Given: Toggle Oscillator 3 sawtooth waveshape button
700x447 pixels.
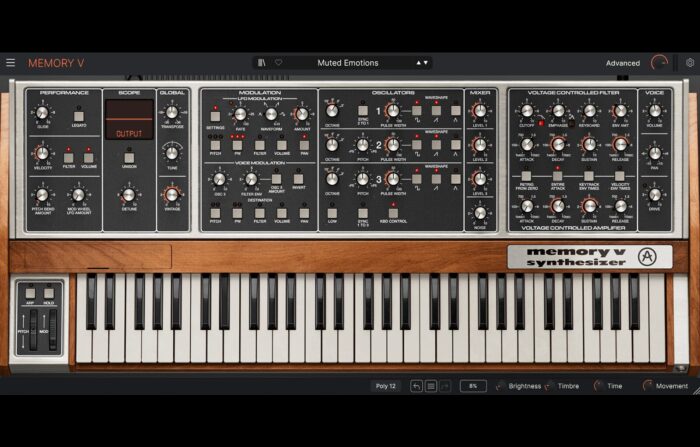Looking at the screenshot, I should click(436, 179).
